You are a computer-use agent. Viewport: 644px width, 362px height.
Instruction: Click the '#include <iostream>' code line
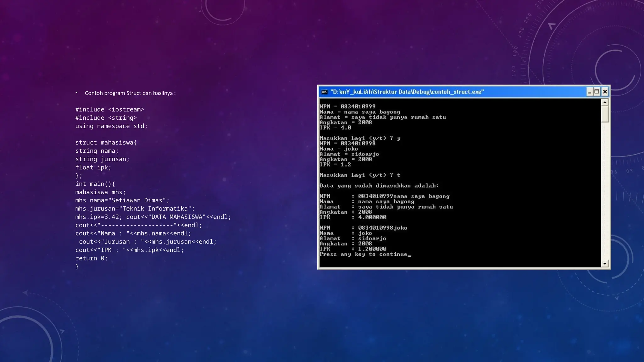pos(109,109)
